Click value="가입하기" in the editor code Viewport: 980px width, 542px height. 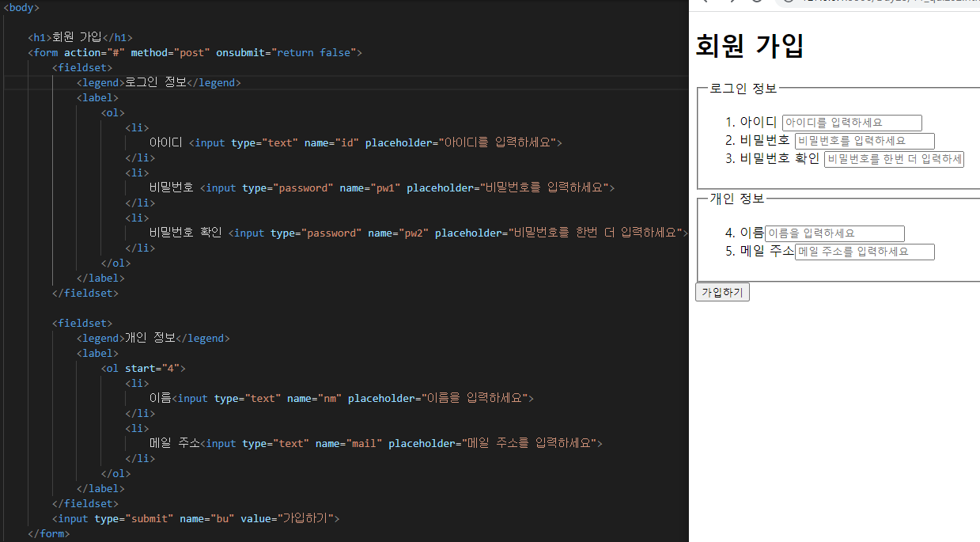[286, 518]
